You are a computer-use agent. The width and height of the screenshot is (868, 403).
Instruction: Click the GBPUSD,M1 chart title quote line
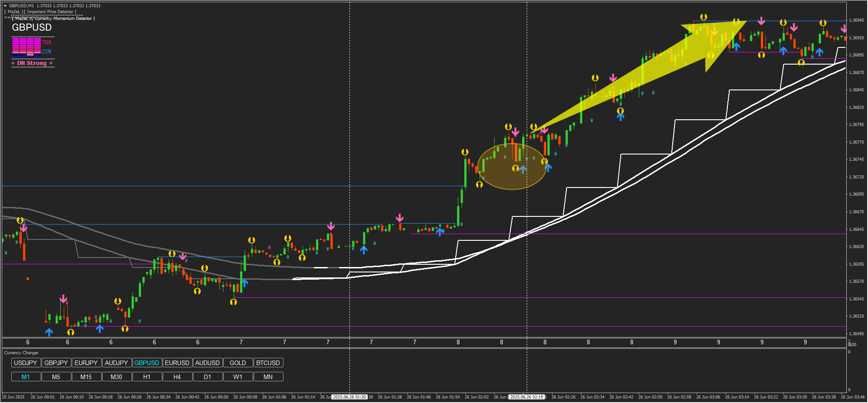click(55, 6)
